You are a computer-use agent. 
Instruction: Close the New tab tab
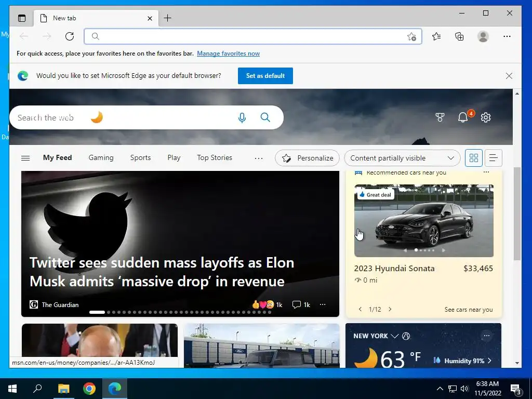tap(150, 18)
